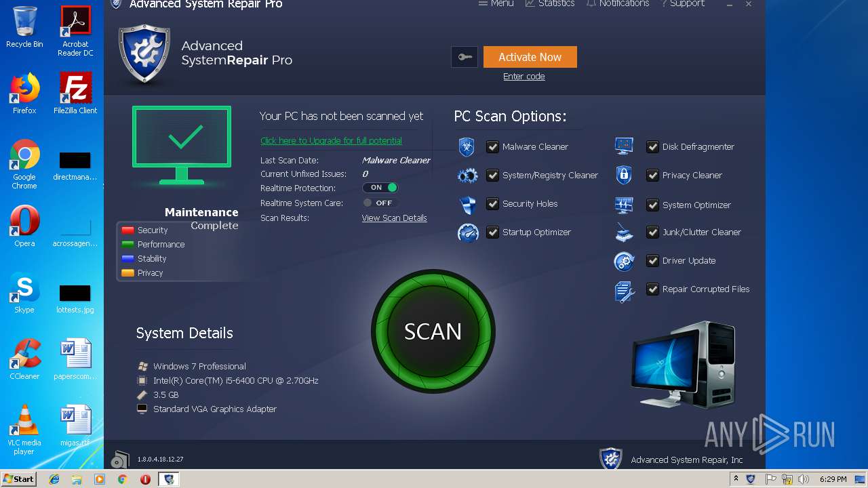The image size is (868, 488).
Task: Uncheck the Driver Update checkbox
Action: (652, 260)
